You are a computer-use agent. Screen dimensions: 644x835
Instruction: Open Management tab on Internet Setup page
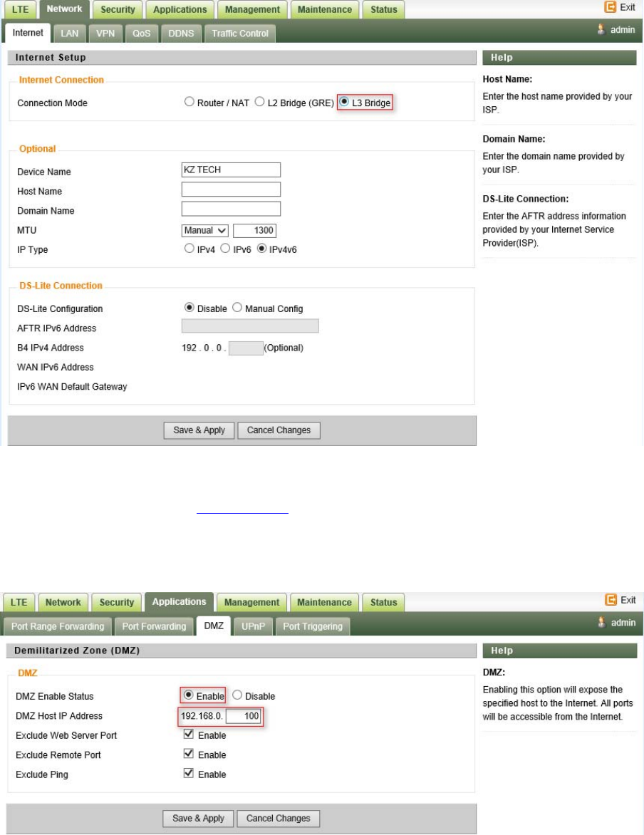click(x=252, y=9)
